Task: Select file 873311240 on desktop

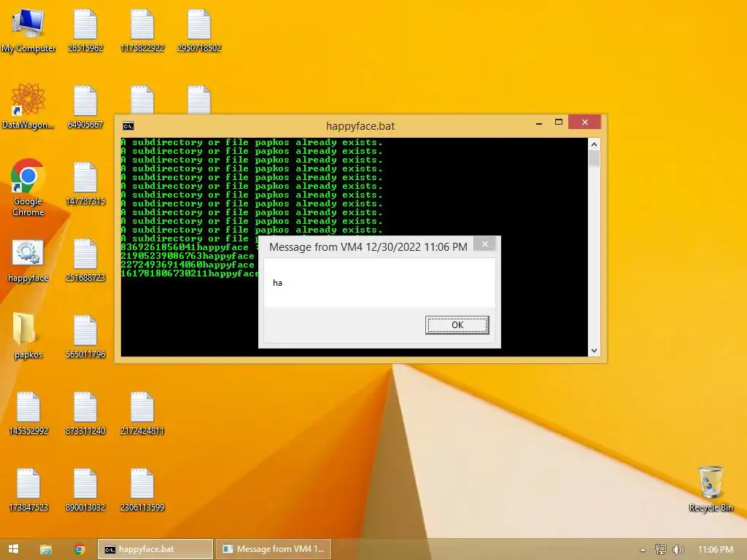Action: (85, 414)
